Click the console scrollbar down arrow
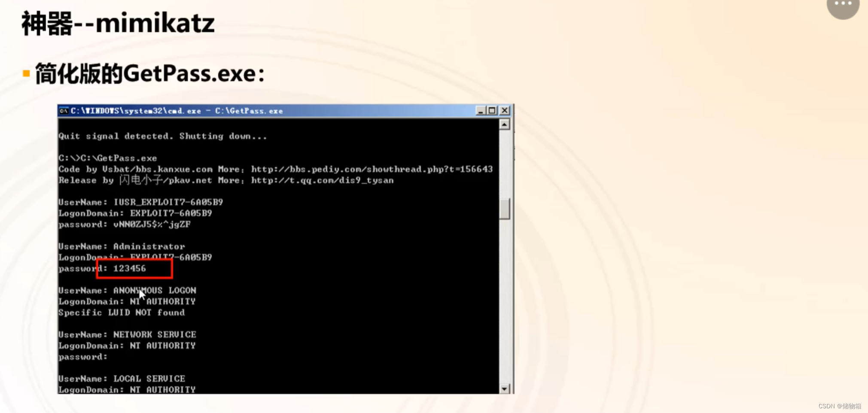 coord(505,389)
